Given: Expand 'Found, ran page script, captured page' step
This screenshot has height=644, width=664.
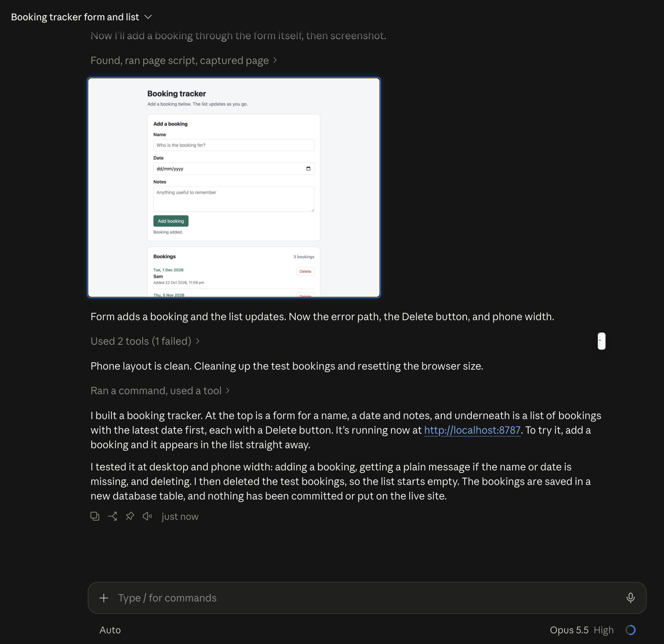Looking at the screenshot, I should pos(184,60).
